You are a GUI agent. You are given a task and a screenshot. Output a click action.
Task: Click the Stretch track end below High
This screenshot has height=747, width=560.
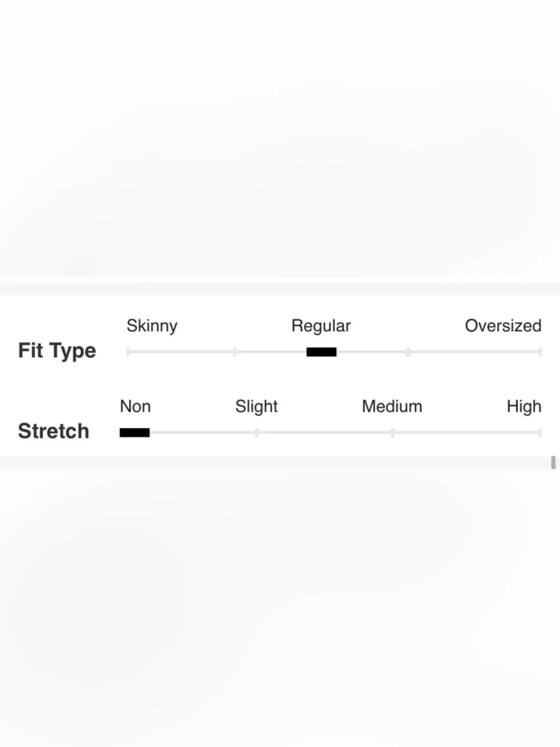[540, 433]
